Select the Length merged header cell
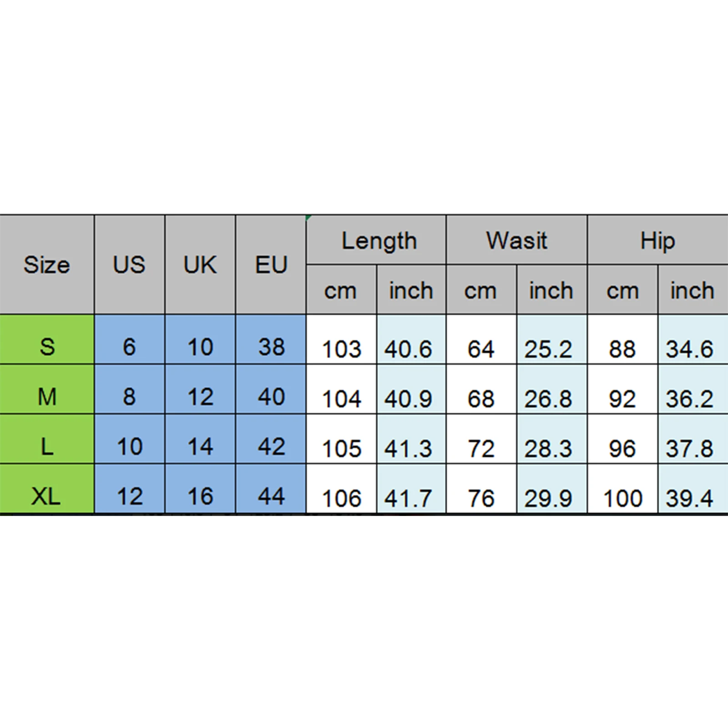 376,240
